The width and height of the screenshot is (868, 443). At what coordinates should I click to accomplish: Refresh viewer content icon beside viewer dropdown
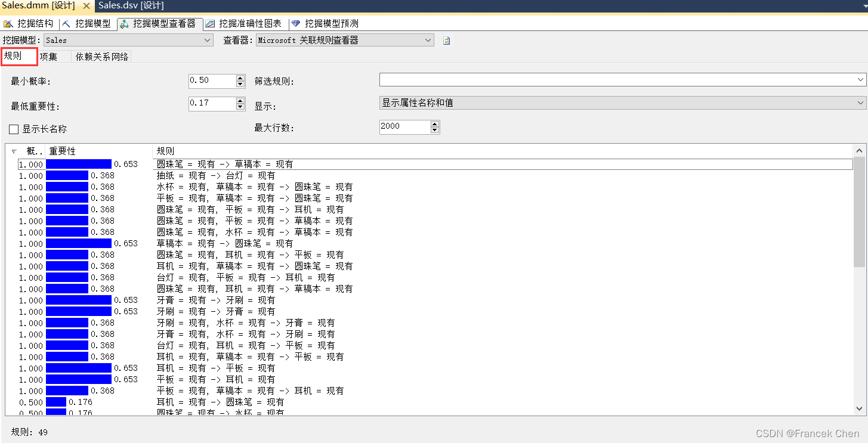coord(446,41)
